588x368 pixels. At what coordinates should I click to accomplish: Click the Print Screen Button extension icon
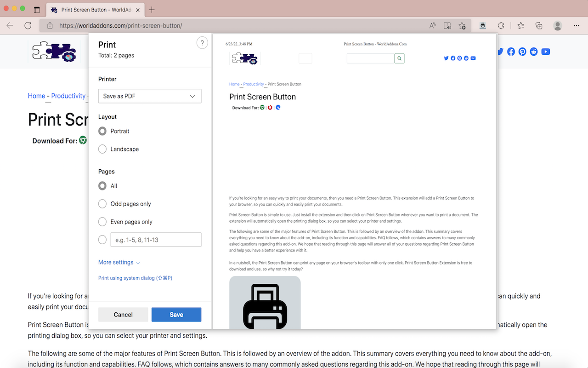[483, 26]
